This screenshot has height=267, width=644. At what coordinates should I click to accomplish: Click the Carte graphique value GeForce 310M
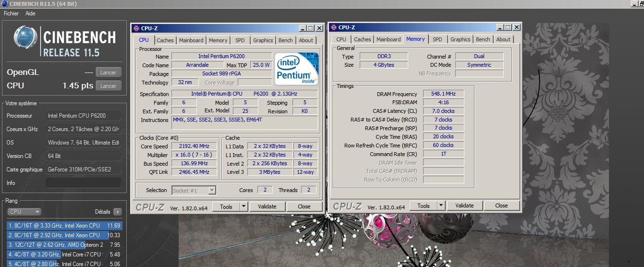[x=83, y=170]
